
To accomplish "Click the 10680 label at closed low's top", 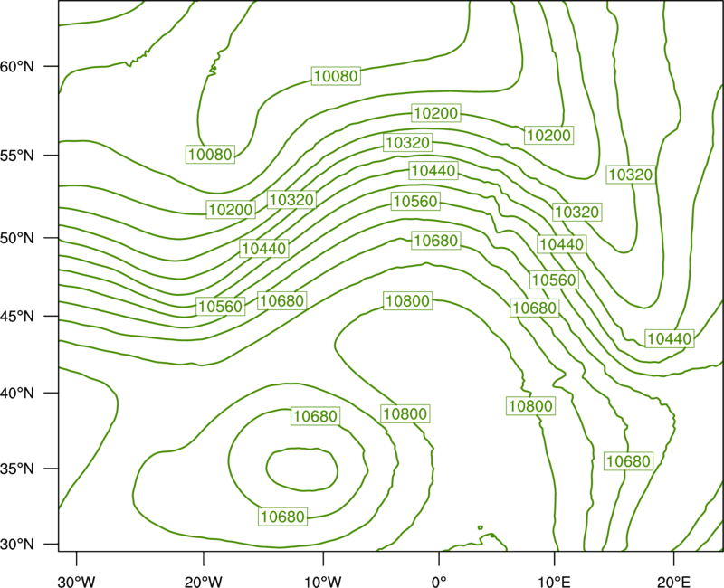I will pos(315,416).
